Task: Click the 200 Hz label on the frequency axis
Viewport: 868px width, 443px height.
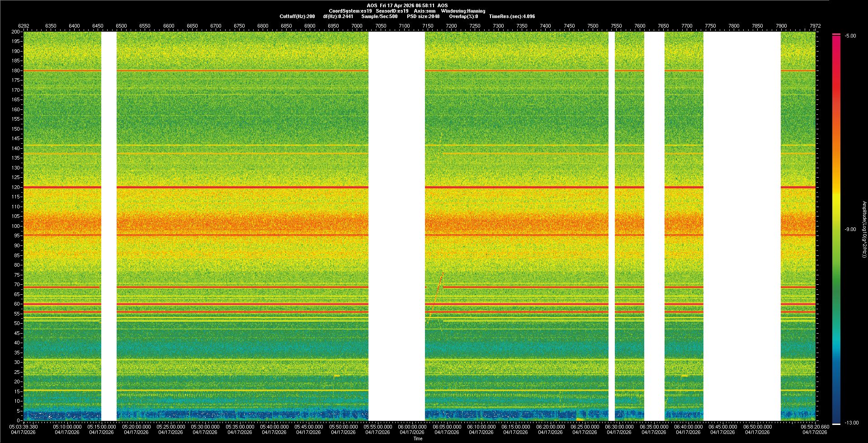Action: [16, 32]
